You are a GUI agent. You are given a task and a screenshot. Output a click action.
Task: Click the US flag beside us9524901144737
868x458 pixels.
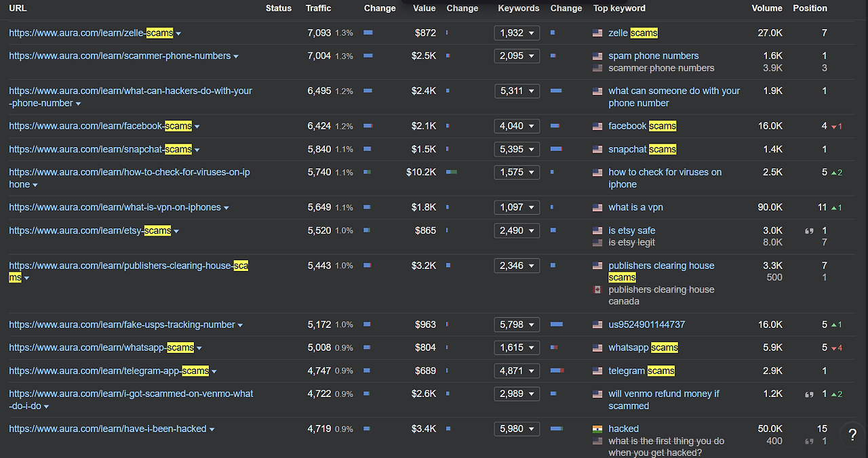click(597, 325)
